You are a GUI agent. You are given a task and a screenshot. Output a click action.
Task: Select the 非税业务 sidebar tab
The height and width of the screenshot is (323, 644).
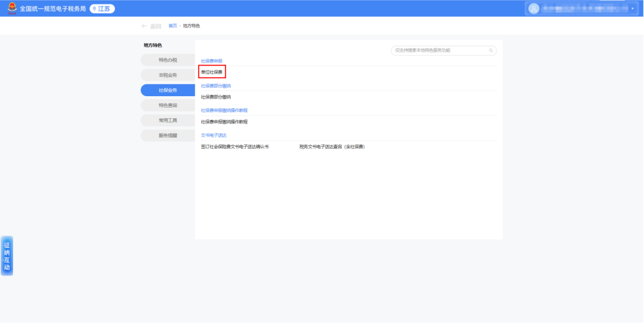point(168,75)
